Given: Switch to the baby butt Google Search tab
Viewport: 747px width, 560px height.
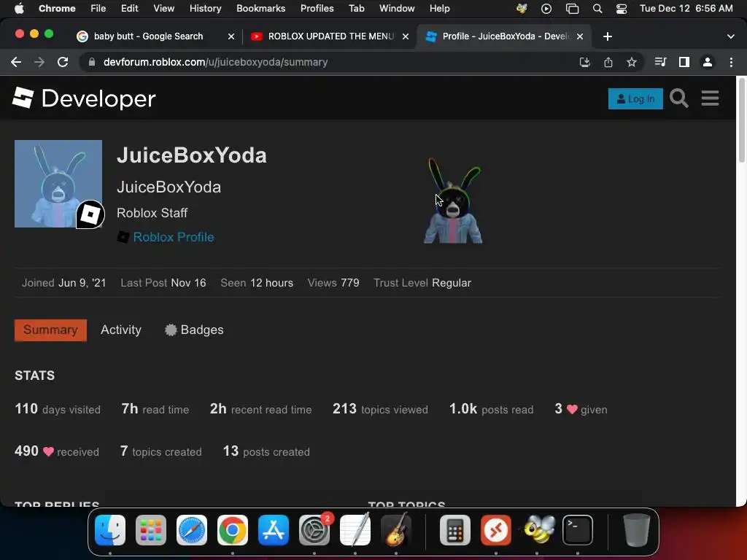Looking at the screenshot, I should pyautogui.click(x=148, y=36).
